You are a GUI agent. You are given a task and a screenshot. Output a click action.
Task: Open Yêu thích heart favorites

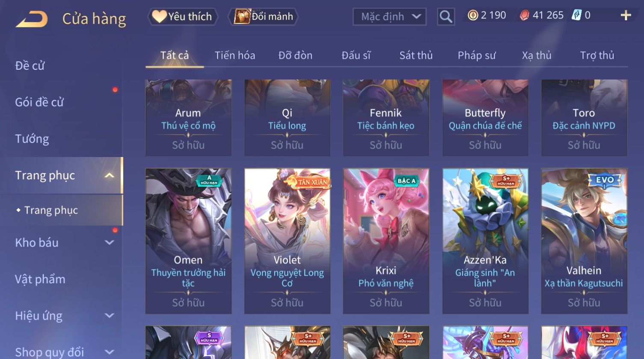click(183, 17)
